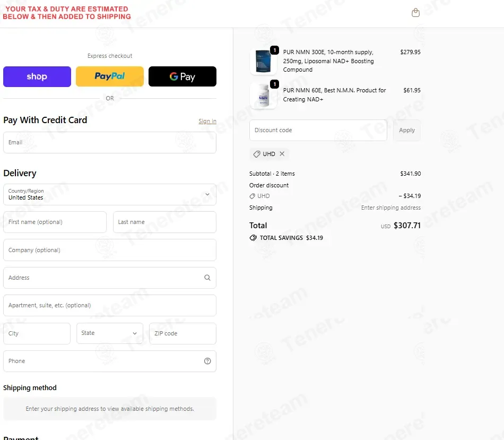Click the 'PUR NMN 300E, 10-month supply' title
This screenshot has width=504, height=440.
pos(328,61)
